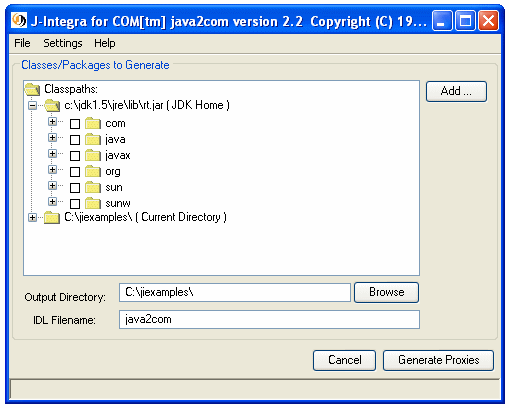Focus the IDL Filename text field
509x408 pixels.
coord(269,319)
